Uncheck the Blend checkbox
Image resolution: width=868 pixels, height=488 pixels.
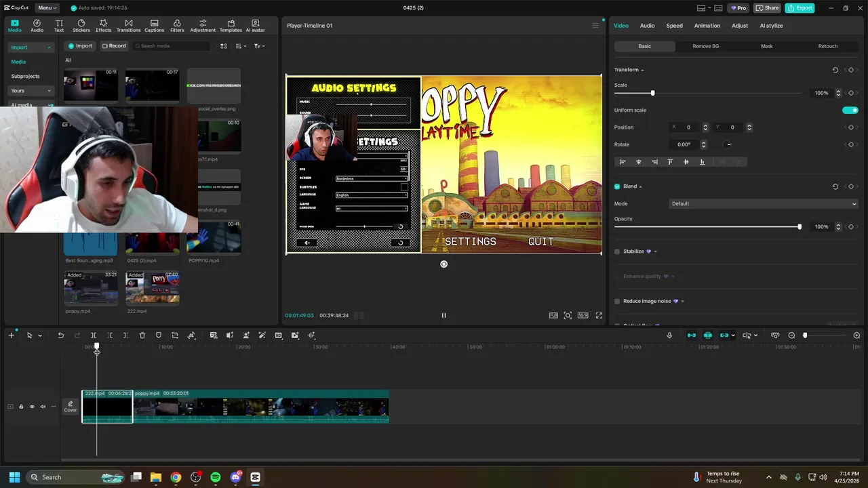click(617, 186)
